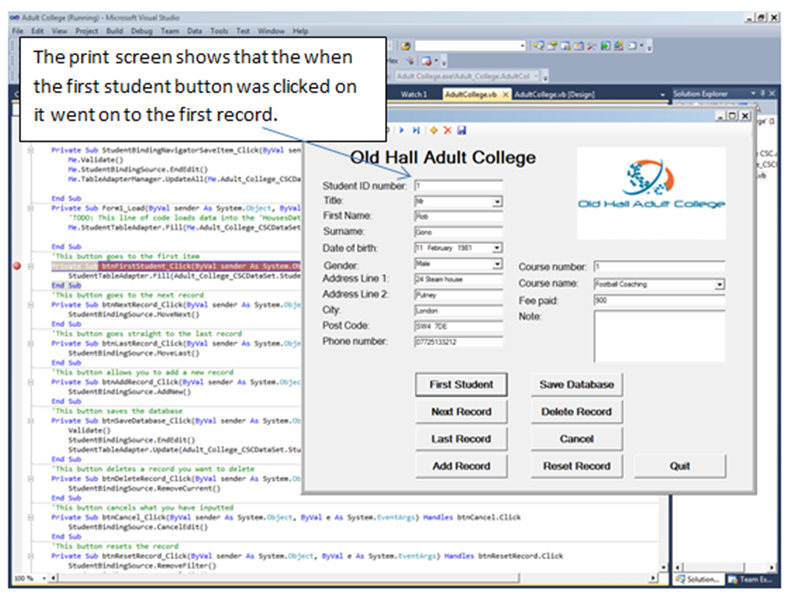The image size is (786, 598).
Task: Open the Project menu
Action: coord(87,31)
